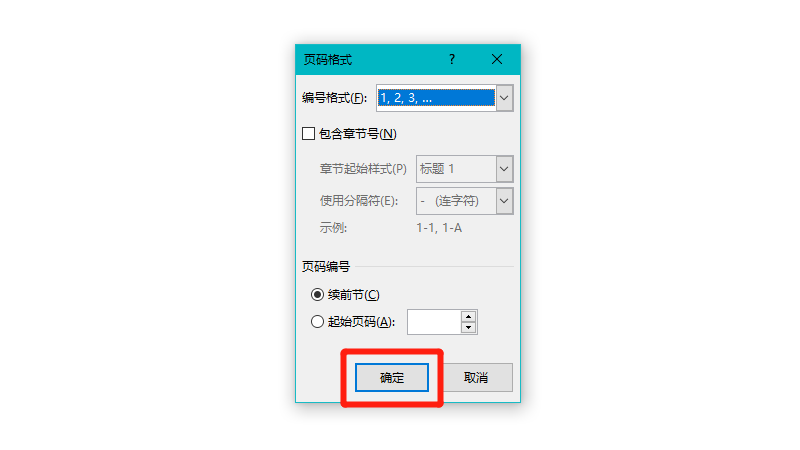Expand the 章节起始样式 dropdown arrow

tap(504, 169)
